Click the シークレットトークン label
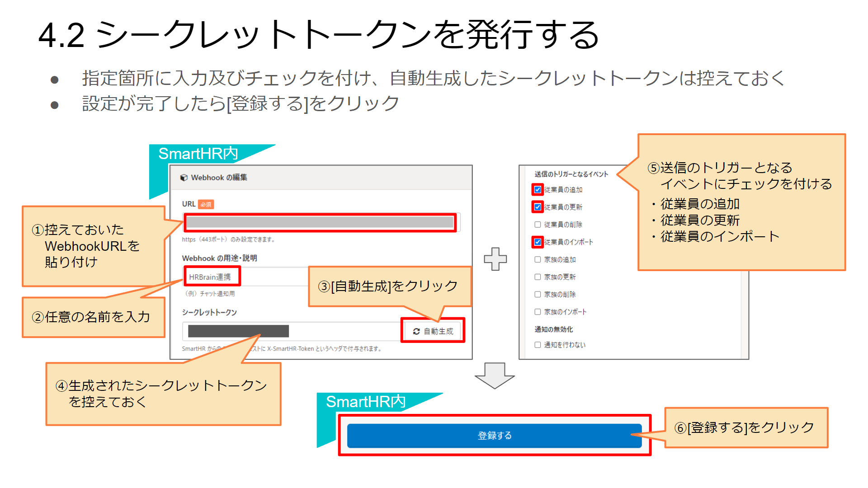The width and height of the screenshot is (868, 488). click(209, 312)
